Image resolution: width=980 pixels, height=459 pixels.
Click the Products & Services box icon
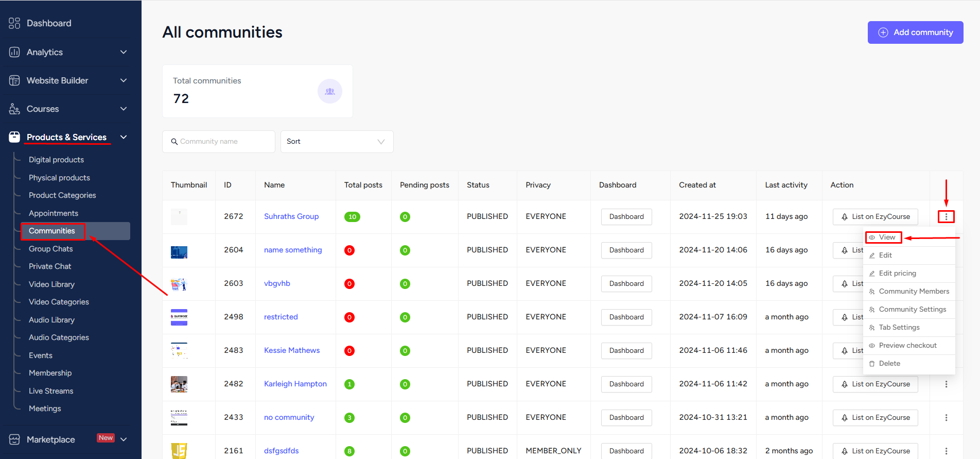(14, 137)
